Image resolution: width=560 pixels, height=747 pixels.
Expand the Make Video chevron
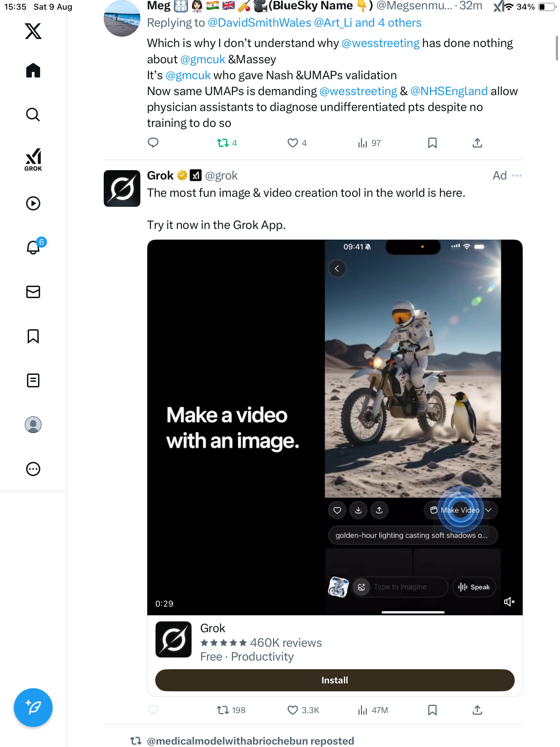coord(488,510)
